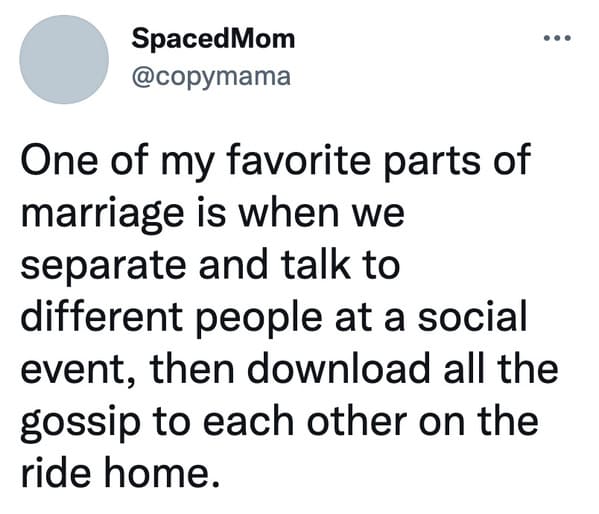Click the word "people" in the tweet
Viewport: 599px width, 514px height.
[x=259, y=318]
